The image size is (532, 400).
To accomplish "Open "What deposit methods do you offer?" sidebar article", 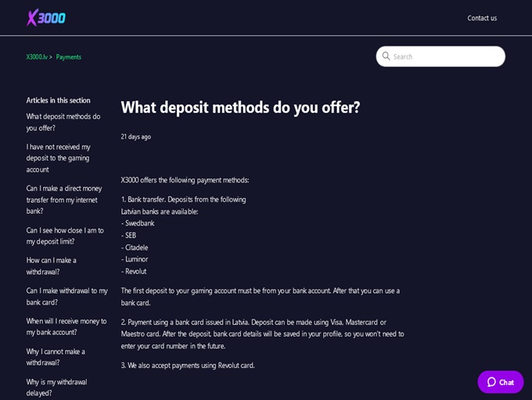I will [x=63, y=122].
